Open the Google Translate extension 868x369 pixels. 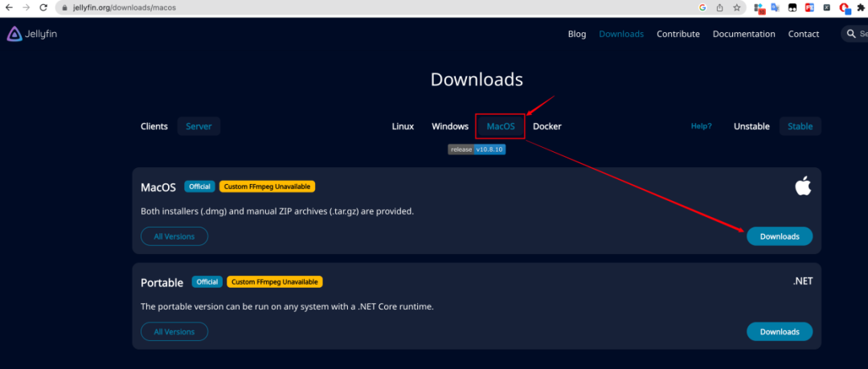coord(775,8)
